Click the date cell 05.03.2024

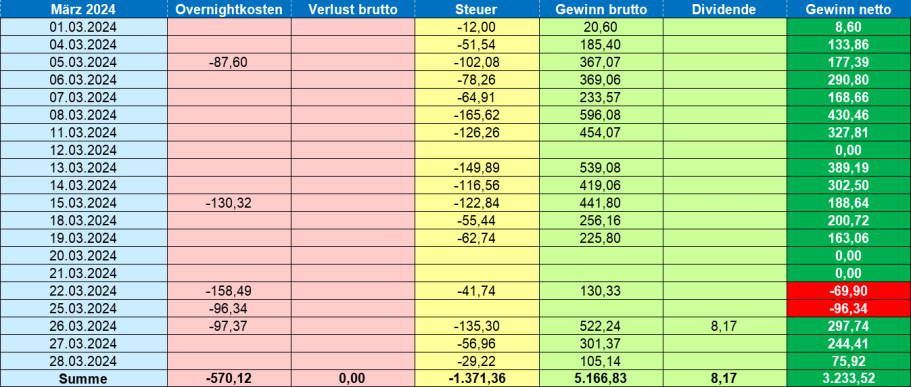pyautogui.click(x=84, y=62)
